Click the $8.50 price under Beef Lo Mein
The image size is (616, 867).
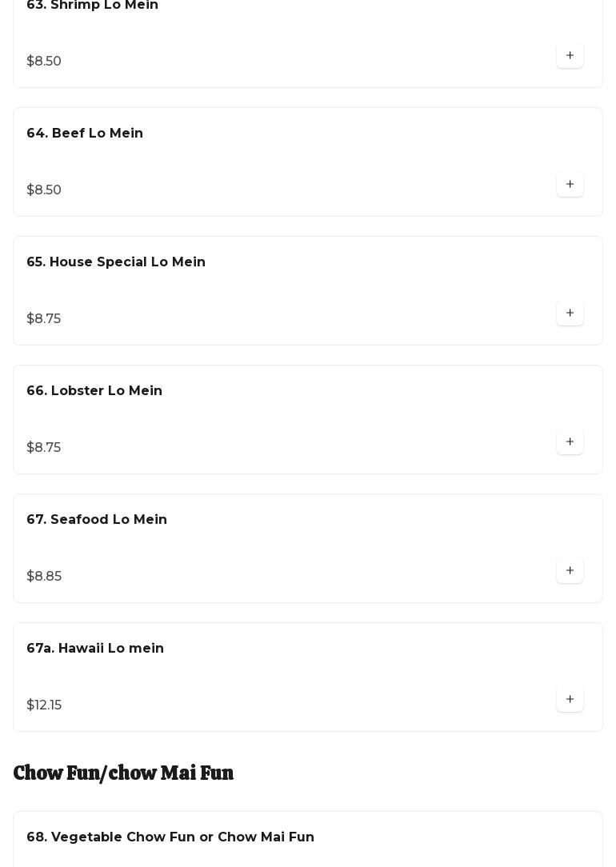44,190
